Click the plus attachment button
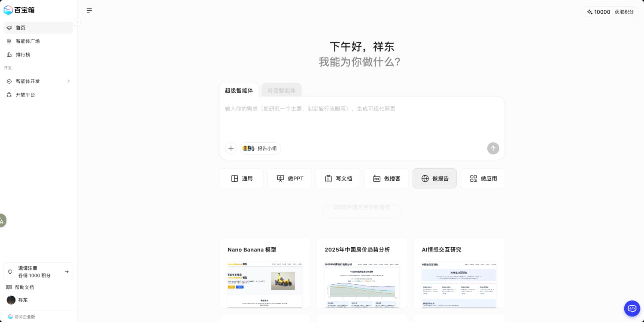 click(231, 148)
